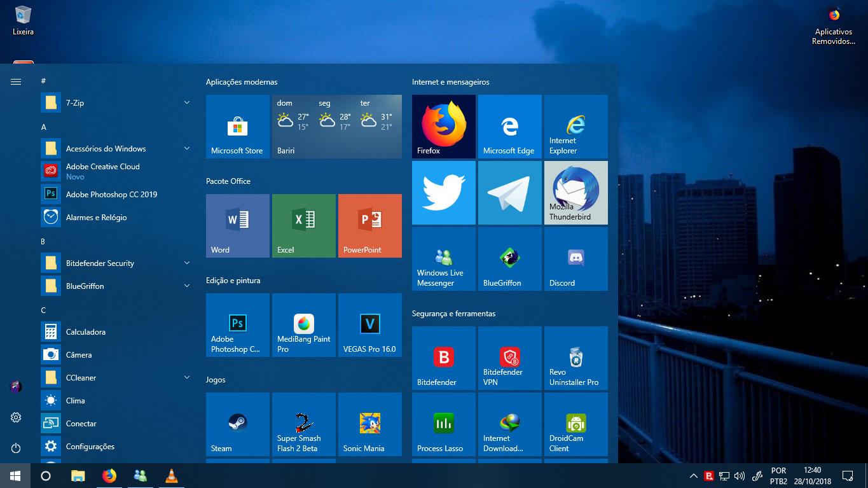Open the user account menu
The width and height of the screenshot is (868, 488).
(x=16, y=386)
